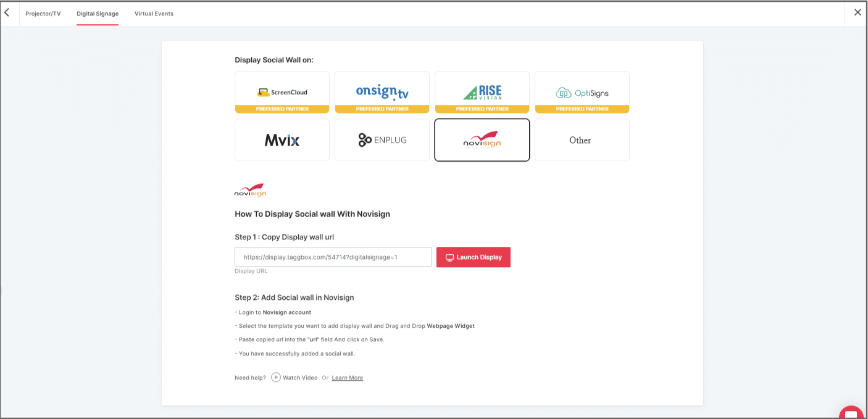Select the Enplug signage tile
Screen dimensions: 868x419
click(x=382, y=140)
